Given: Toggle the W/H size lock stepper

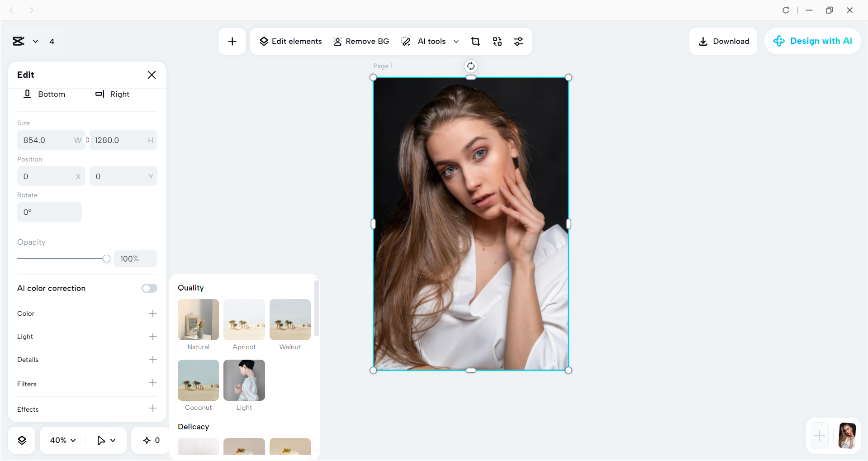Looking at the screenshot, I should pos(87,140).
